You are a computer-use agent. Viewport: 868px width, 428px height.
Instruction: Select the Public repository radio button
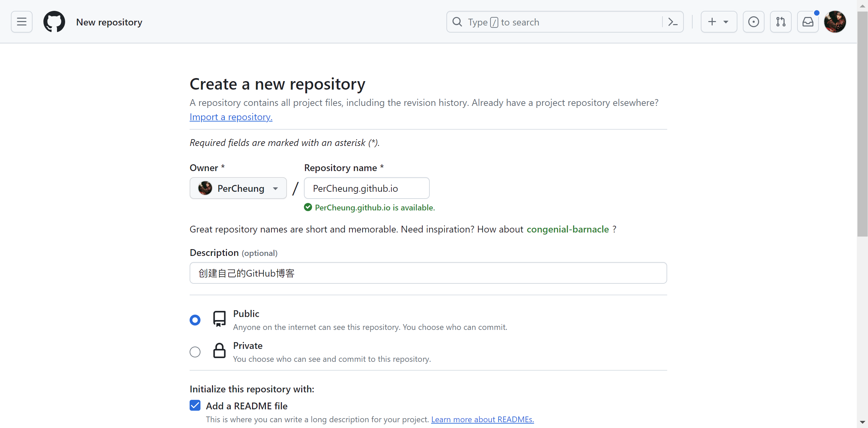pyautogui.click(x=195, y=320)
